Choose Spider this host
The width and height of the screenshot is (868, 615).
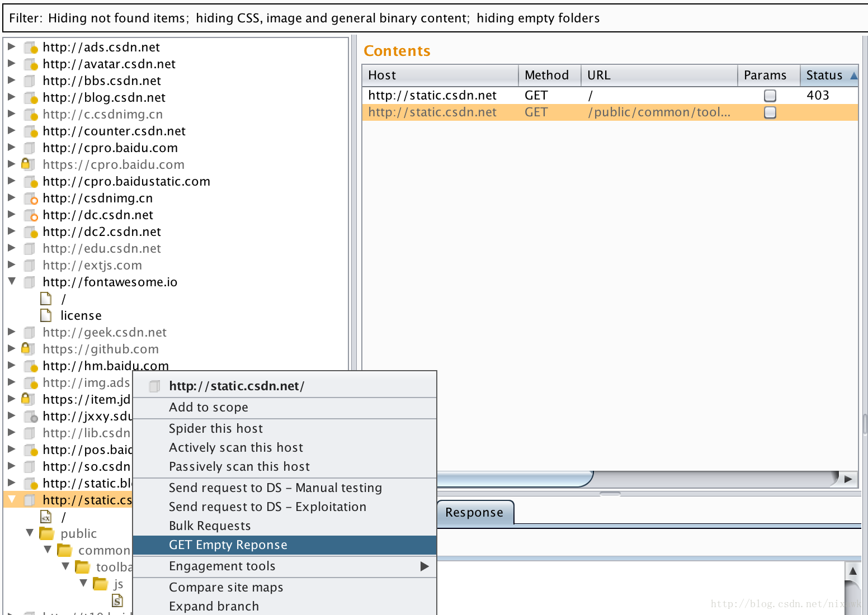point(285,429)
